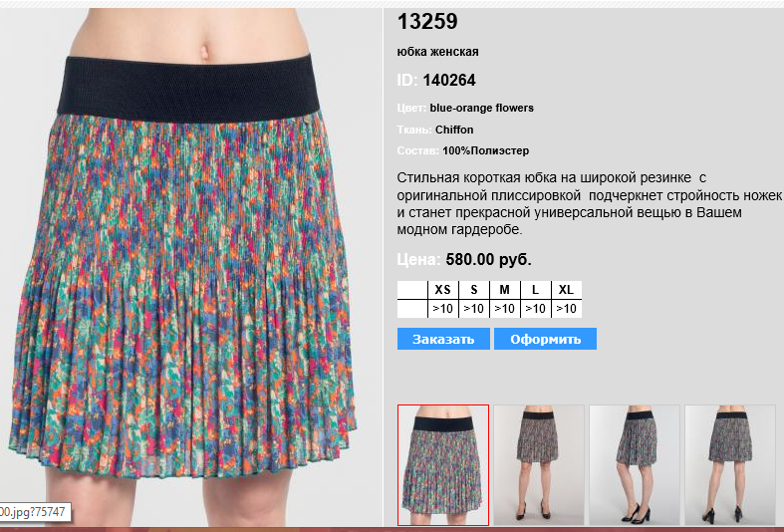Image resolution: width=784 pixels, height=532 pixels.
Task: Choose the M size column header
Action: (504, 290)
